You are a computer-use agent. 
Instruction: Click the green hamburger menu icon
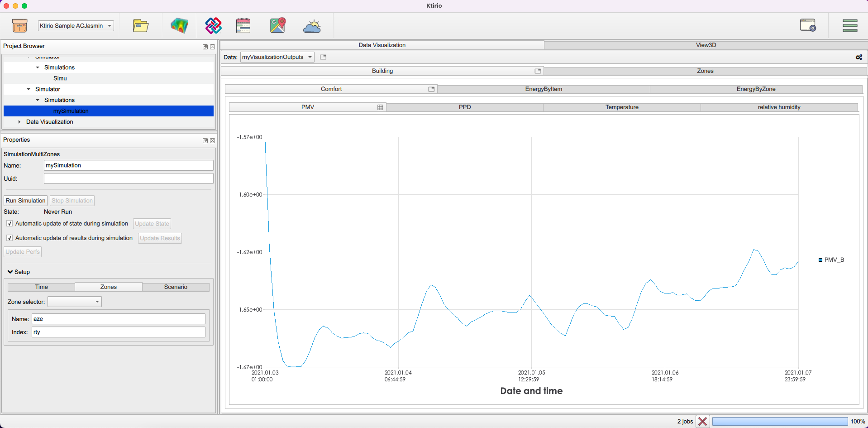pos(849,26)
